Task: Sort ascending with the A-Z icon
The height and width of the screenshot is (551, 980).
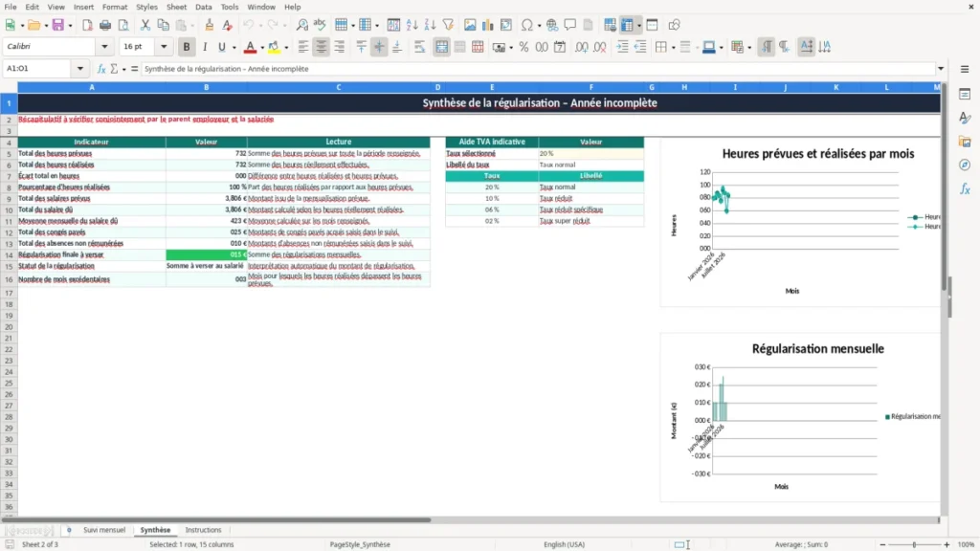Action: tap(412, 25)
